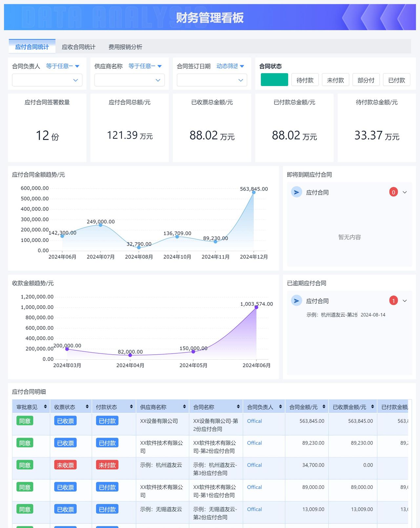
Task: Click Offical link in XX设备有限公司 row
Action: (254, 421)
